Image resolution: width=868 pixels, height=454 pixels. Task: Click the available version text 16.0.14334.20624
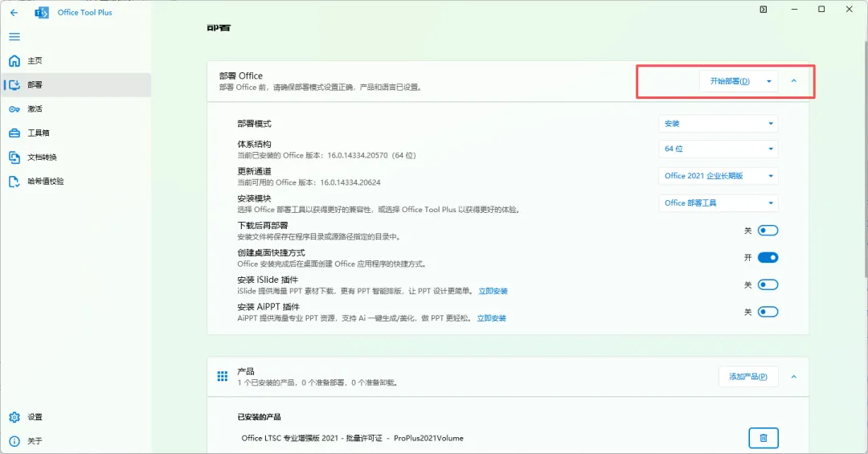(x=350, y=182)
